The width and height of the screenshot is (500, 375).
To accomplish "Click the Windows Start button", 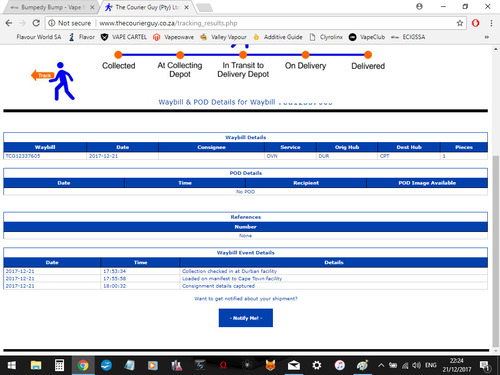I will (12, 365).
